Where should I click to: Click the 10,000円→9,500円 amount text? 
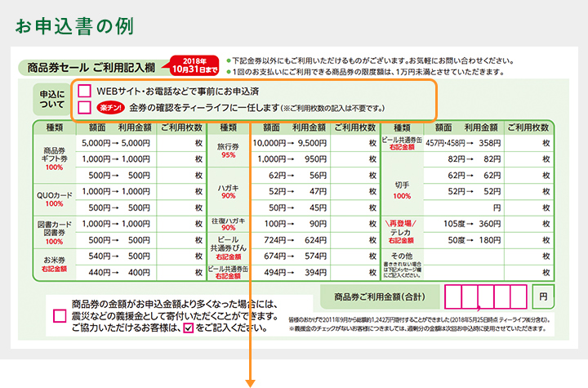[x=289, y=143]
